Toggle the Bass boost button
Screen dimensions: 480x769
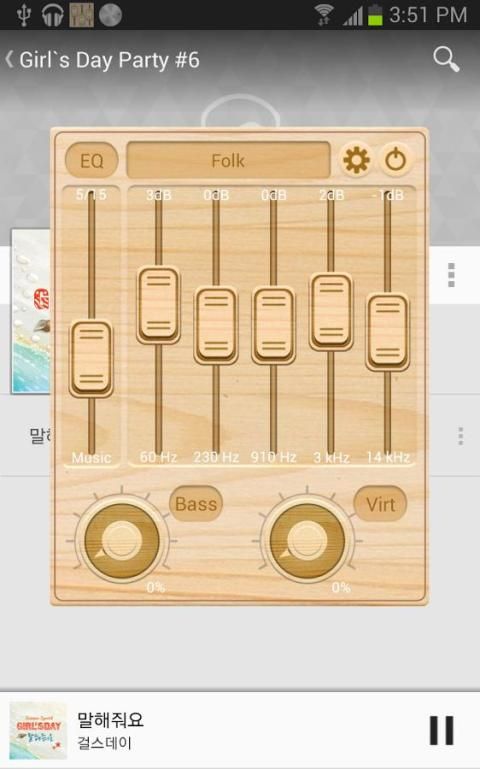point(196,504)
